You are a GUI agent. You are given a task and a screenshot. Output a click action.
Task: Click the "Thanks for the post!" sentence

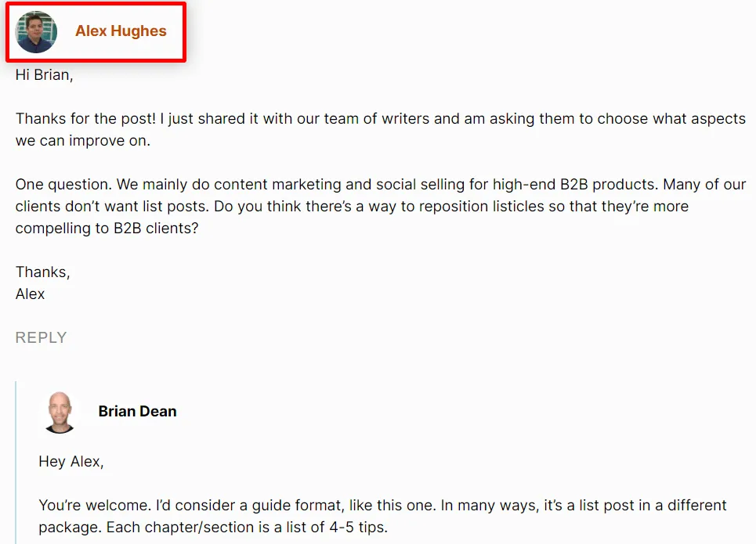point(86,120)
